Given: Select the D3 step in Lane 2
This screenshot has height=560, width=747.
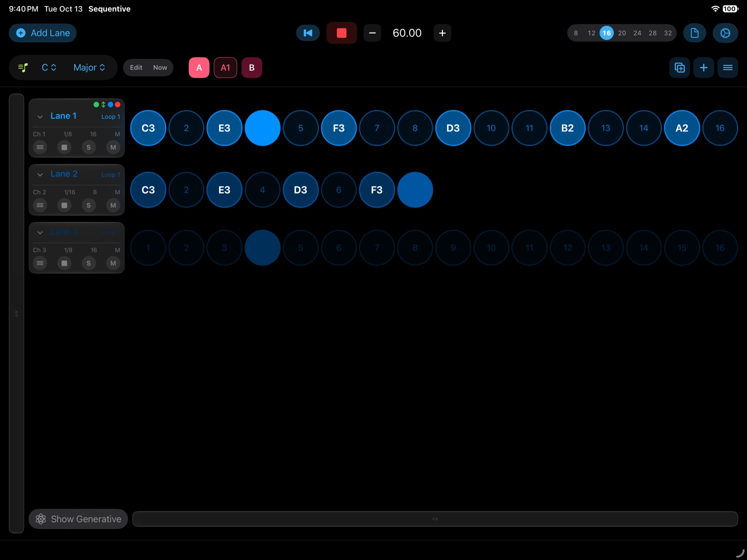Looking at the screenshot, I should click(x=300, y=190).
